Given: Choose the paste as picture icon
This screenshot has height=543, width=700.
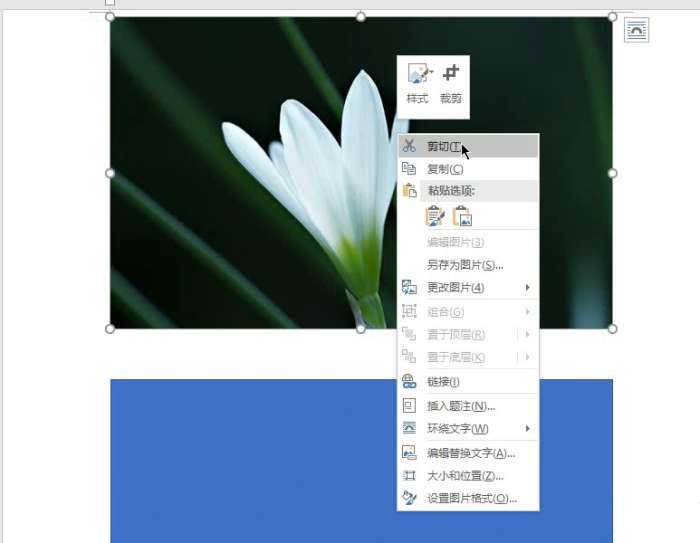Looking at the screenshot, I should [462, 216].
